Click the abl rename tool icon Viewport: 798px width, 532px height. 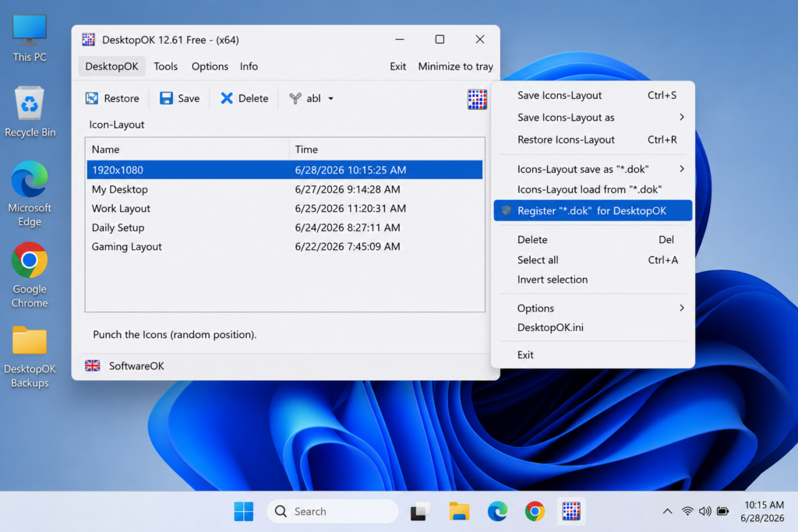[x=295, y=98]
